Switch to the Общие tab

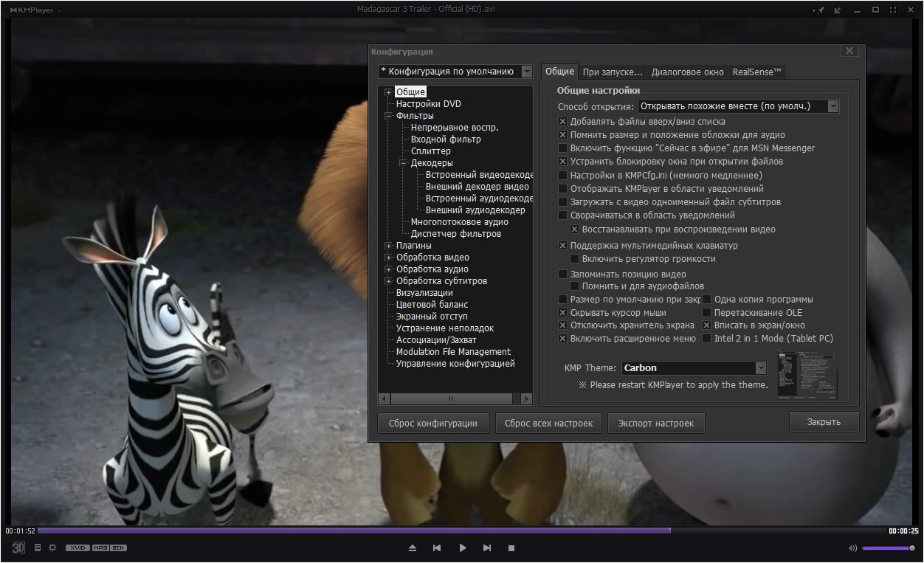(559, 72)
